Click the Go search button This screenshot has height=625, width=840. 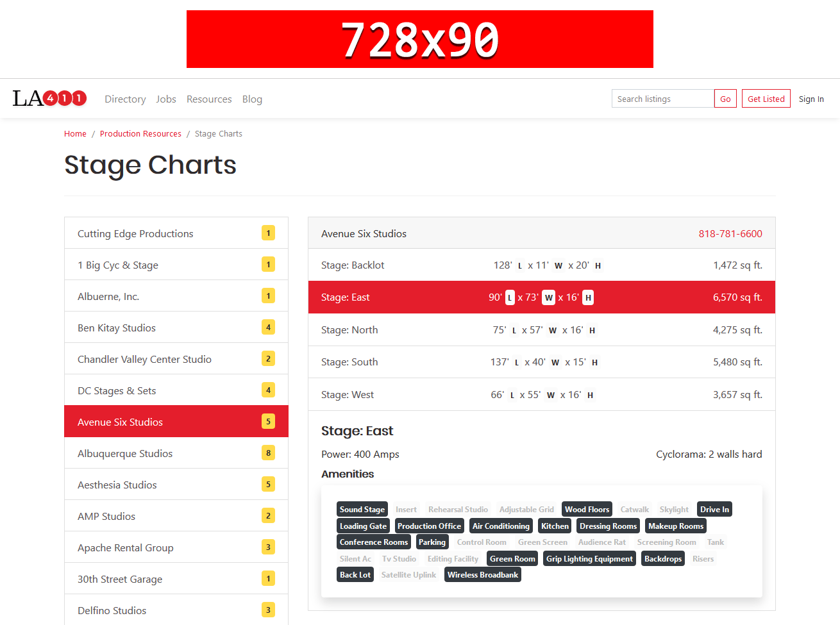(725, 99)
